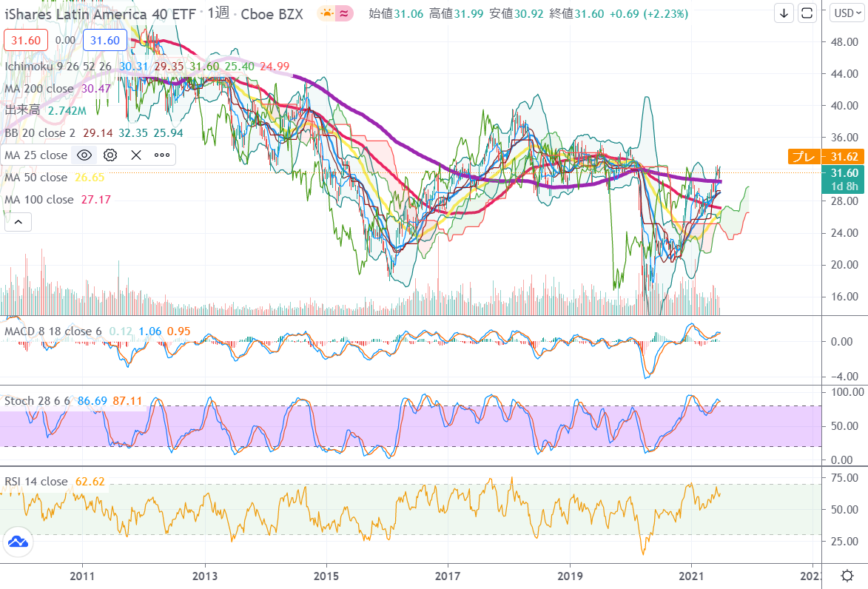Click the orange プレ pre-market price label
868x589 pixels.
(804, 157)
